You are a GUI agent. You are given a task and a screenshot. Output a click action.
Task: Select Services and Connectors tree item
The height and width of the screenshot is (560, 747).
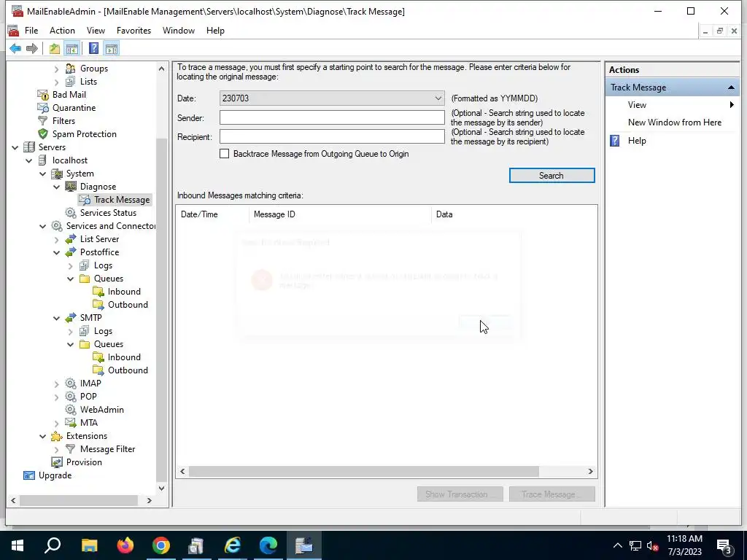point(111,226)
